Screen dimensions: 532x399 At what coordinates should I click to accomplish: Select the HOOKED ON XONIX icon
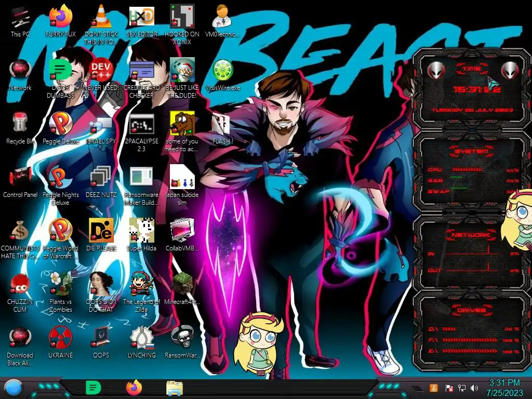tap(182, 16)
